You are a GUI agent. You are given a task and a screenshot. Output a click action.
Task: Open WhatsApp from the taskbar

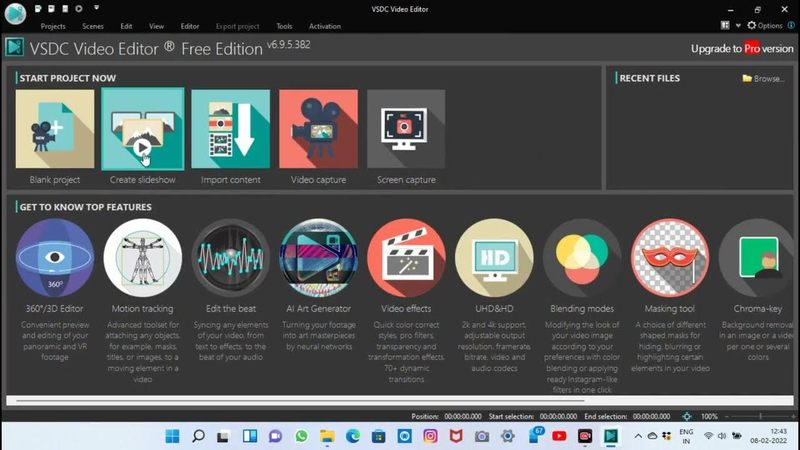[302, 436]
